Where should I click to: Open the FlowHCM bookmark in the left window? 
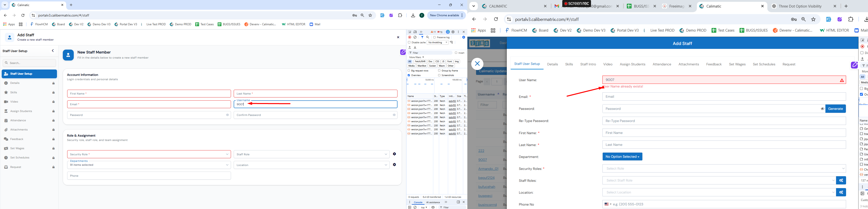click(39, 24)
